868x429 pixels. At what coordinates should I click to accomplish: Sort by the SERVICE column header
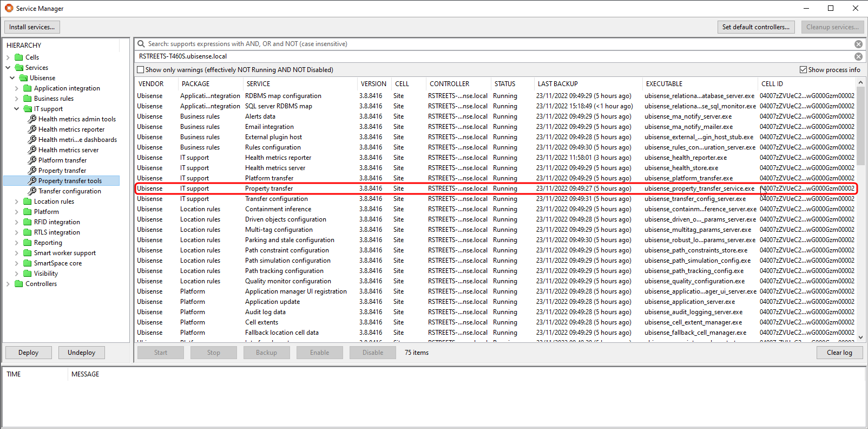(x=258, y=84)
